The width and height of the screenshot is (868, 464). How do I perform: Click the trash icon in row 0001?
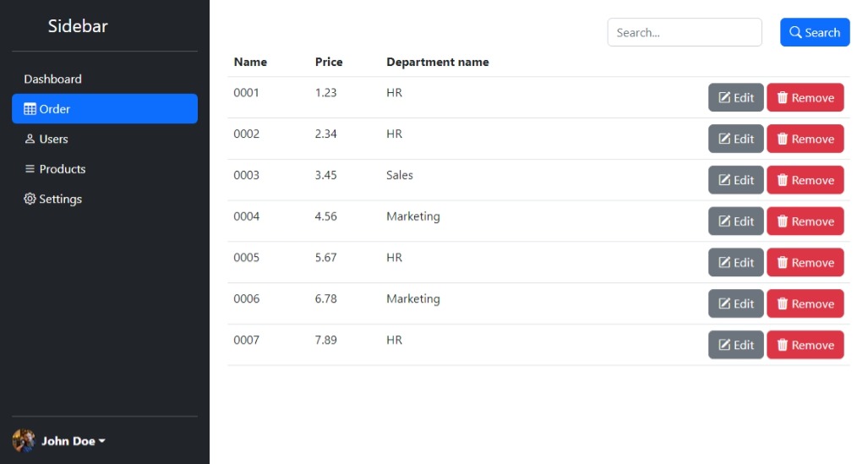click(783, 98)
